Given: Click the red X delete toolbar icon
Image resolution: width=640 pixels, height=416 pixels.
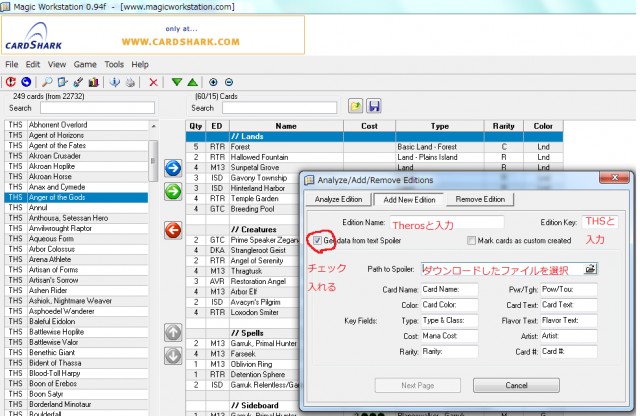Looking at the screenshot, I should 153,82.
